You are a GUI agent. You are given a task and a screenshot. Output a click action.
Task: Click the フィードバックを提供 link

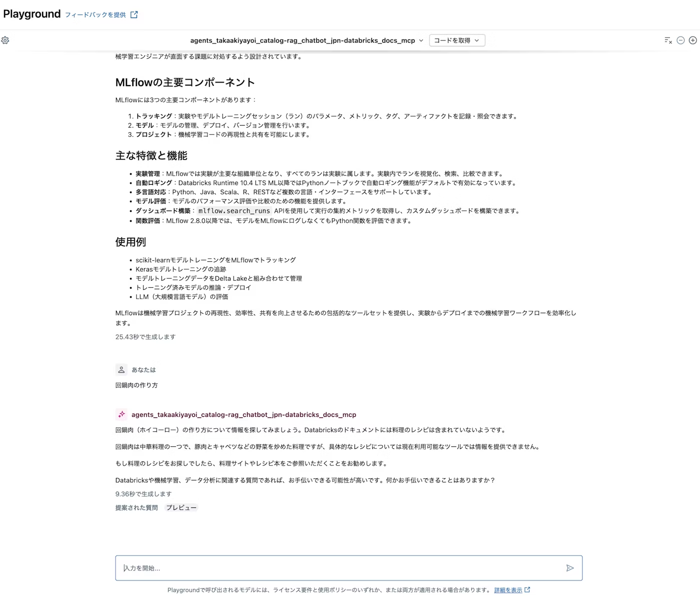click(95, 15)
